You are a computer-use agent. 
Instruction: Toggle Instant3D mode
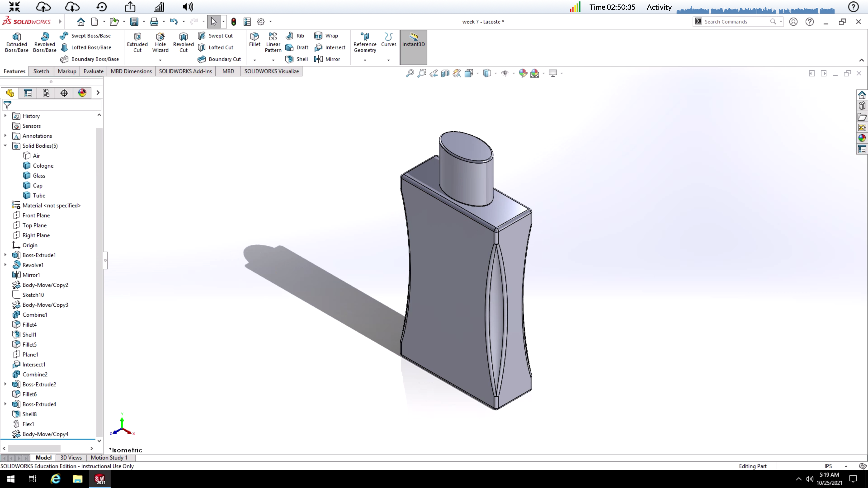click(413, 40)
